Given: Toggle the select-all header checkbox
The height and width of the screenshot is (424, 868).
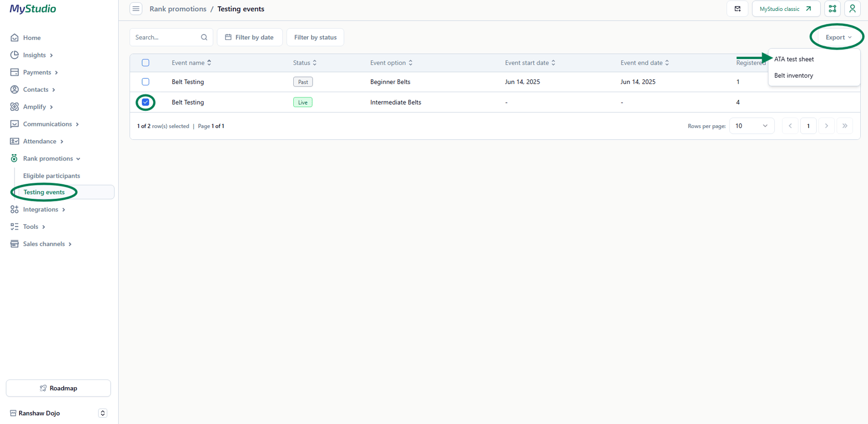Looking at the screenshot, I should pos(146,63).
